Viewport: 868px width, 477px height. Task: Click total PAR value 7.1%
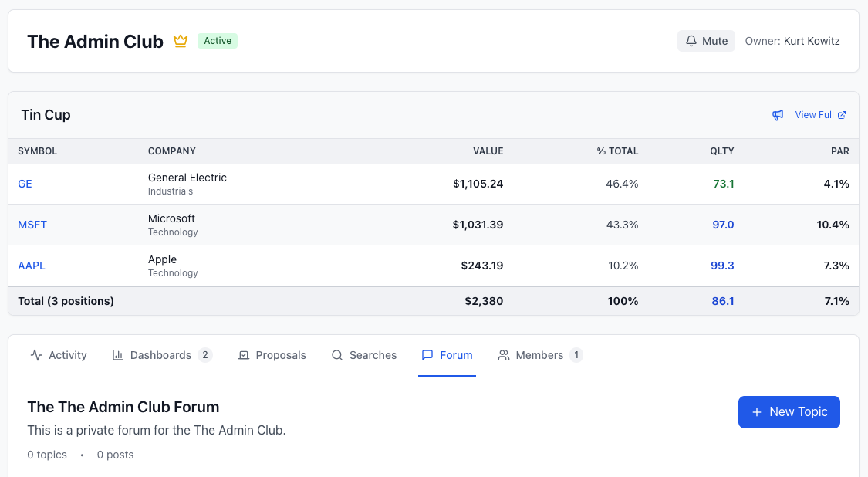(x=837, y=301)
